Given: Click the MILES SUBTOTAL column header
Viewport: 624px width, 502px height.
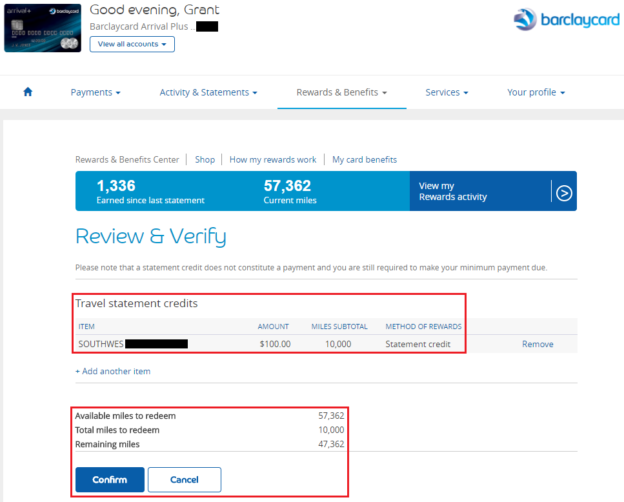Looking at the screenshot, I should (x=339, y=326).
